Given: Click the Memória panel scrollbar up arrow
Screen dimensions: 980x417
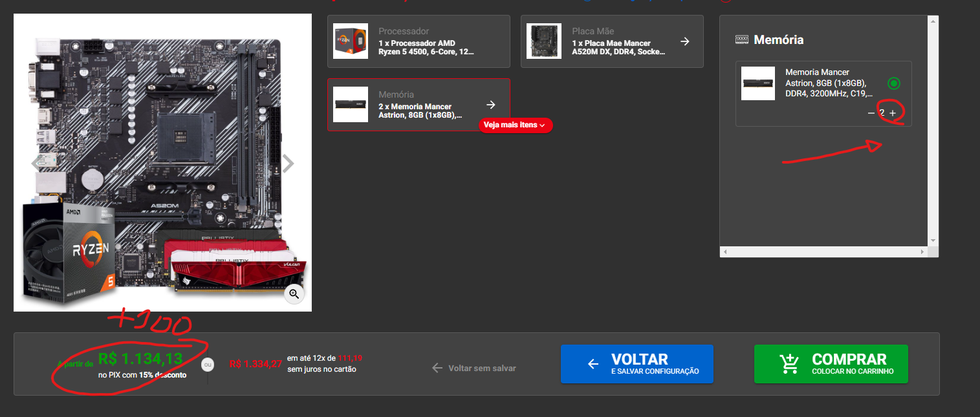Looking at the screenshot, I should point(933,21).
